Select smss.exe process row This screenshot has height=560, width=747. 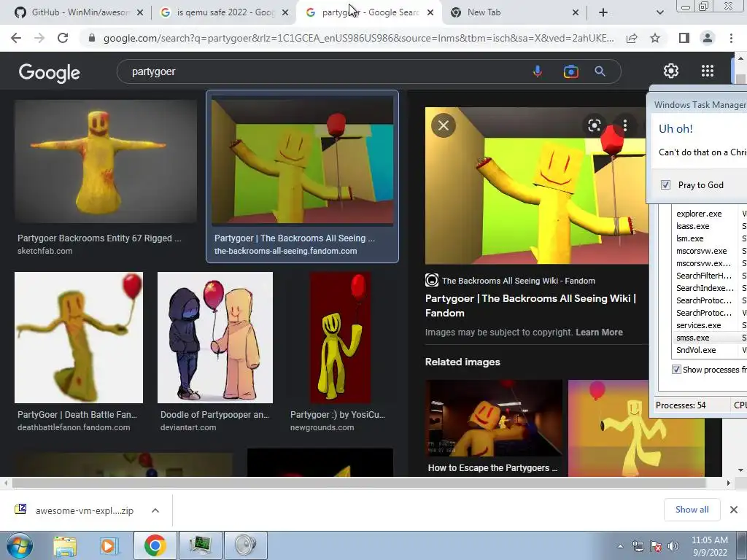709,338
